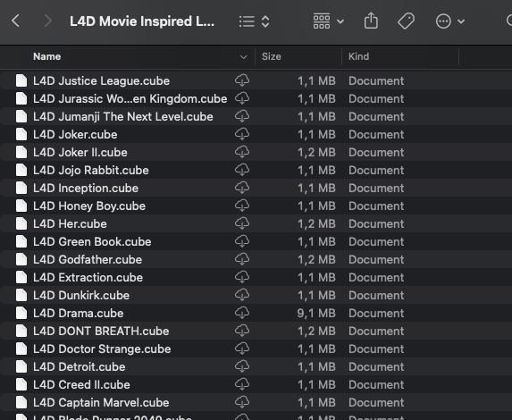
Task: Click the 9,1 MB size value
Action: click(316, 313)
